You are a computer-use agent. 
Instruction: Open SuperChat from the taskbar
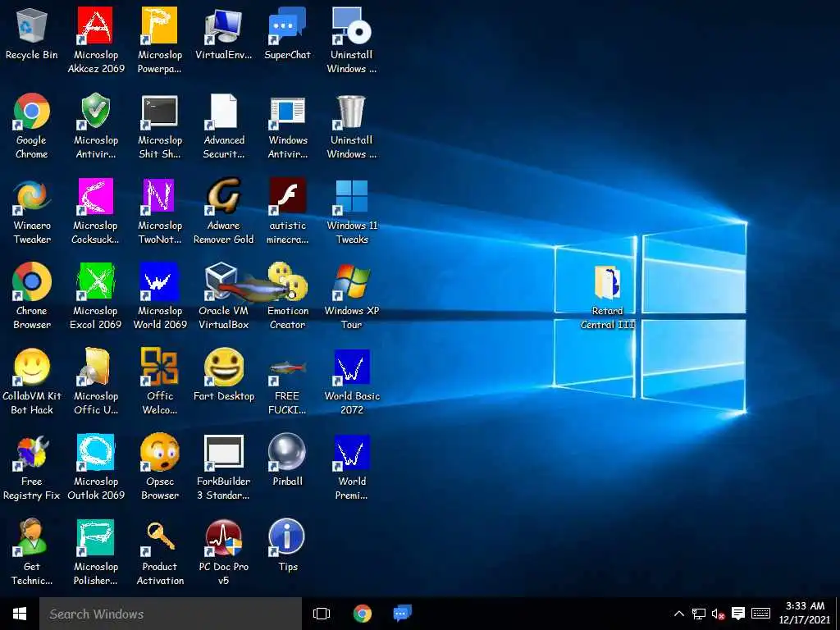pos(402,614)
